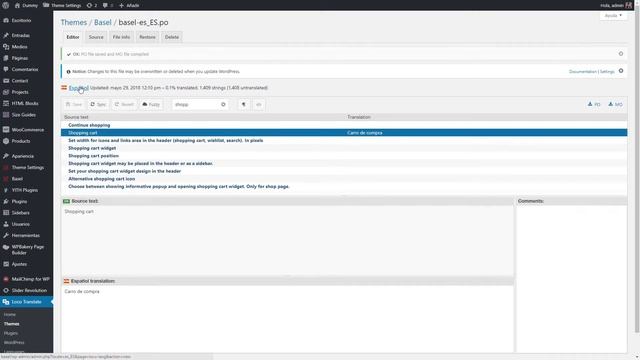Click the Español translation text area
This screenshot has height=360, width=640.
tap(287, 318)
